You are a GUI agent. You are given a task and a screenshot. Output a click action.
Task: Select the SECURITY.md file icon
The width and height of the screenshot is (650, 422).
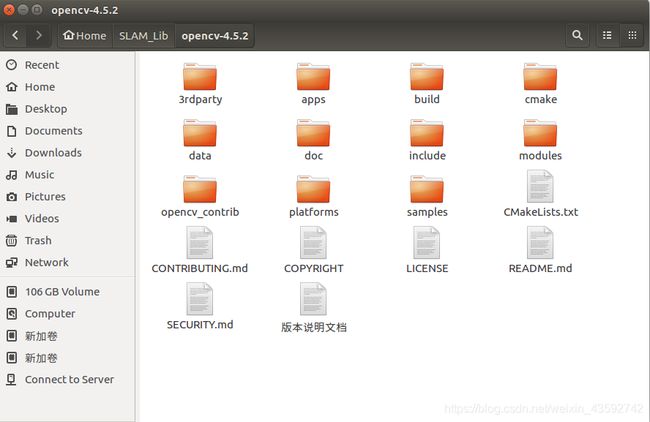coord(200,299)
